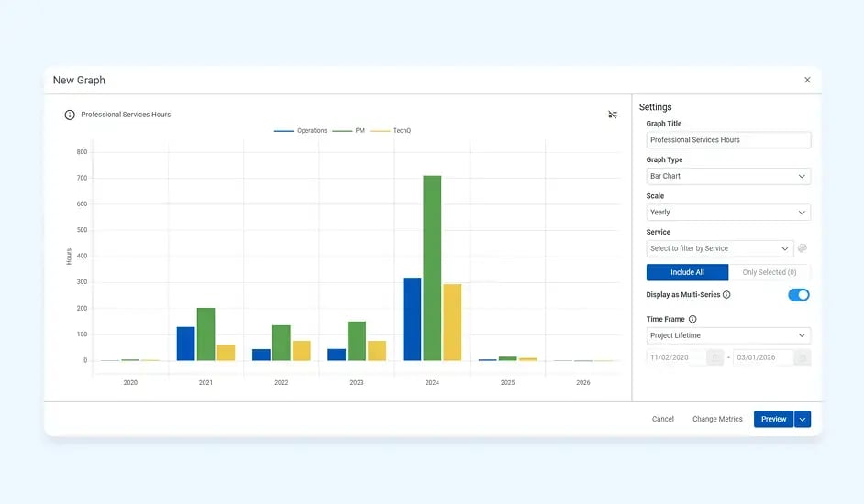864x504 pixels.
Task: Click the Change Metrics link
Action: (717, 419)
